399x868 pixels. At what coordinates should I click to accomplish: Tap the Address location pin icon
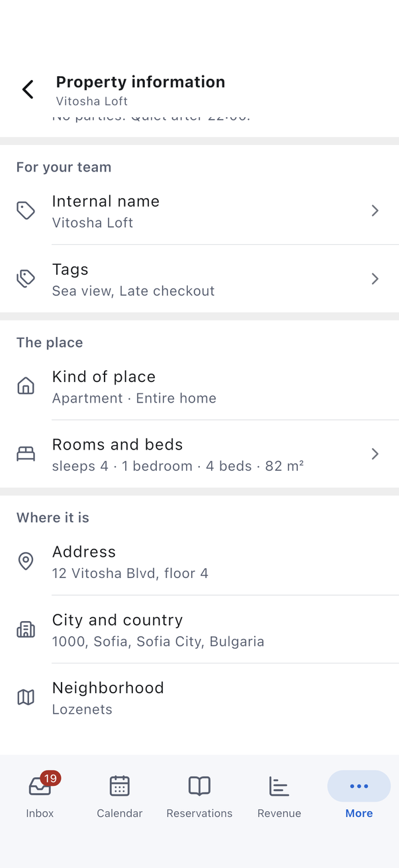coord(26,561)
